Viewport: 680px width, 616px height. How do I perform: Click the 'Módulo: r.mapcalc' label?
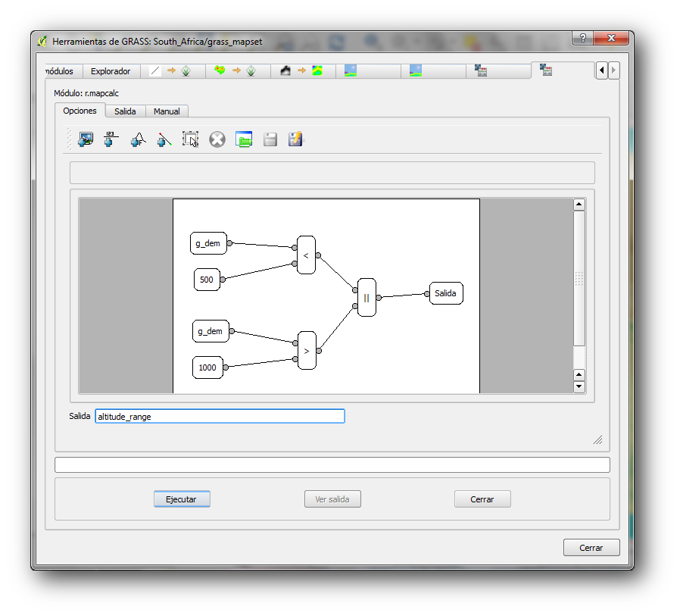coord(86,93)
